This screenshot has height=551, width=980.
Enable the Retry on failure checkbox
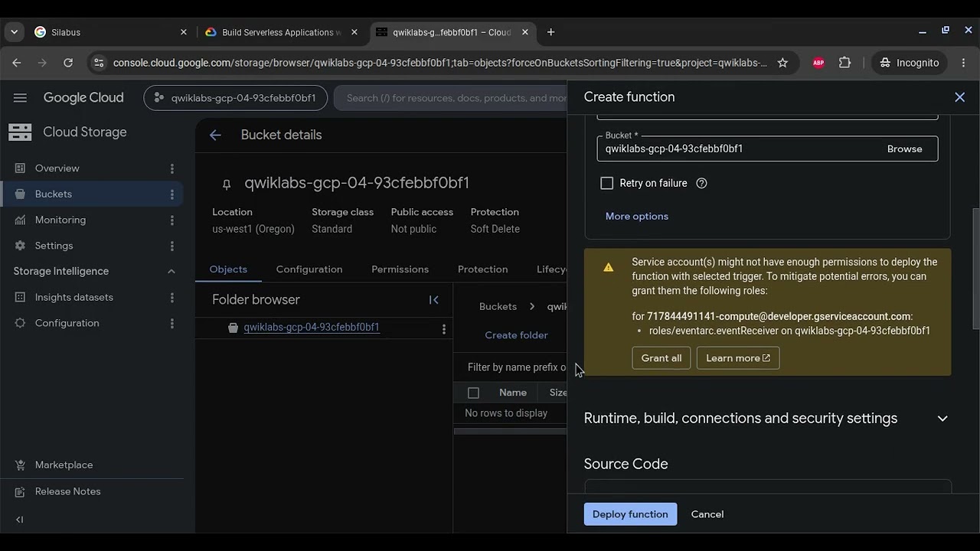click(x=606, y=184)
